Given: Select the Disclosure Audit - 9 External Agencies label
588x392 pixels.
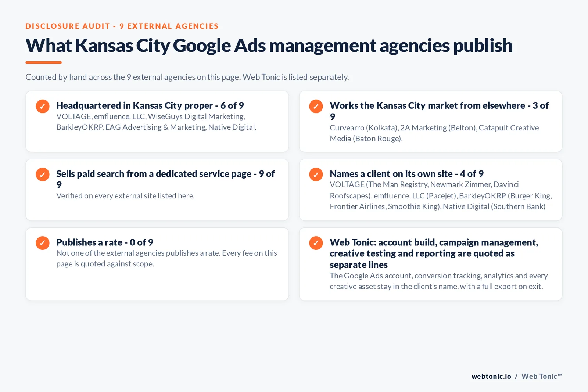Looking at the screenshot, I should [x=122, y=26].
